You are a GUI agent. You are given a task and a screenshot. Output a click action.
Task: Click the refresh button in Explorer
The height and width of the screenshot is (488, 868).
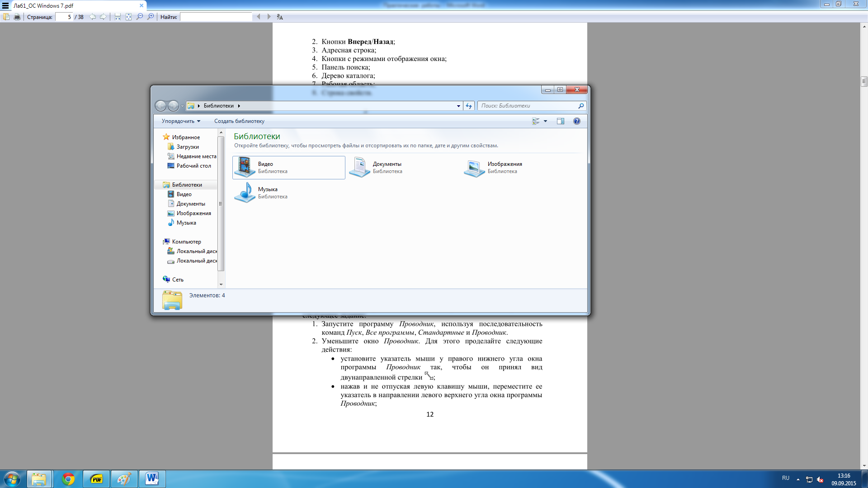pyautogui.click(x=469, y=106)
